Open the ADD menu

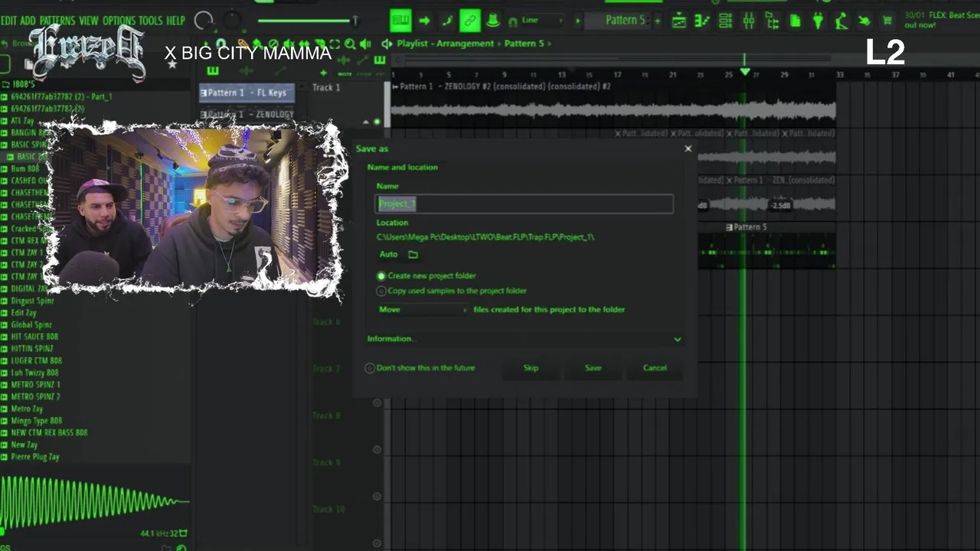(28, 21)
